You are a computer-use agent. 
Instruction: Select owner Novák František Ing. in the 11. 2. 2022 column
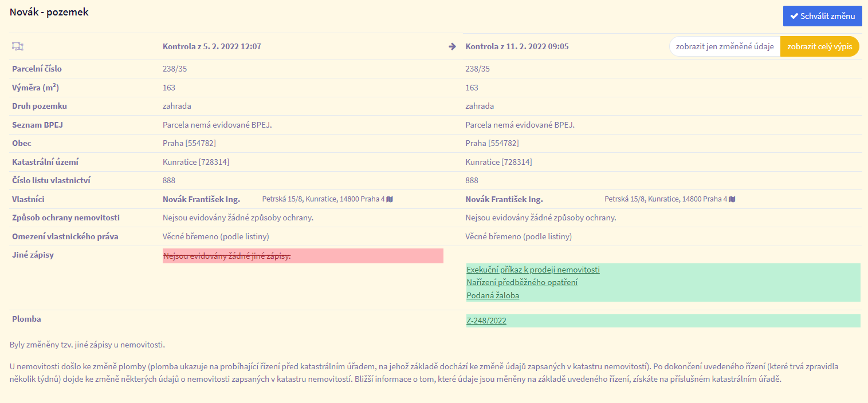tap(504, 199)
